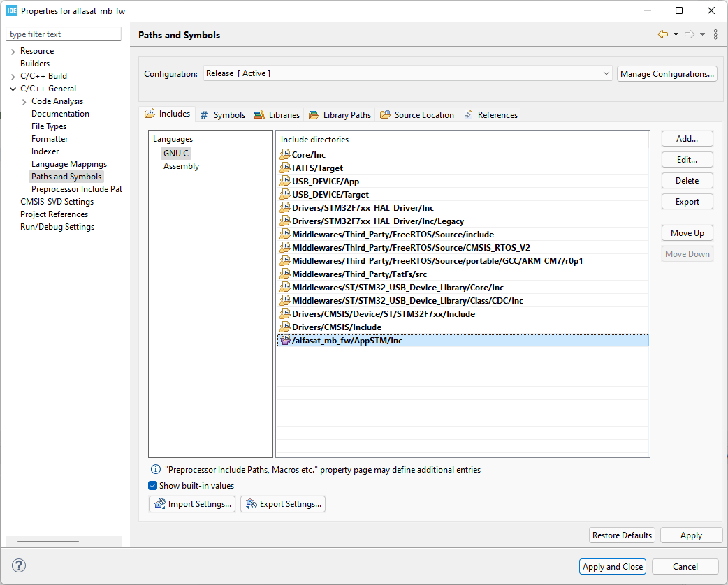This screenshot has width=728, height=585.
Task: Click icon of FatFs/src entry
Action: [285, 274]
